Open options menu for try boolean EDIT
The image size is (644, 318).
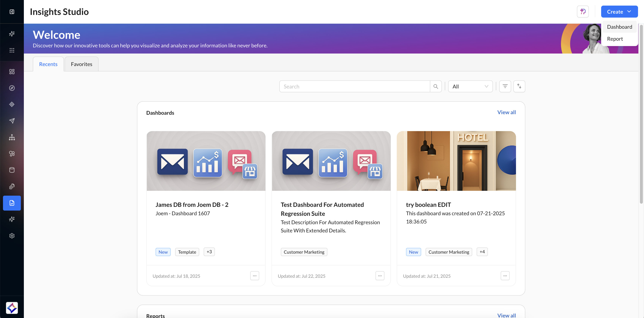[505, 276]
